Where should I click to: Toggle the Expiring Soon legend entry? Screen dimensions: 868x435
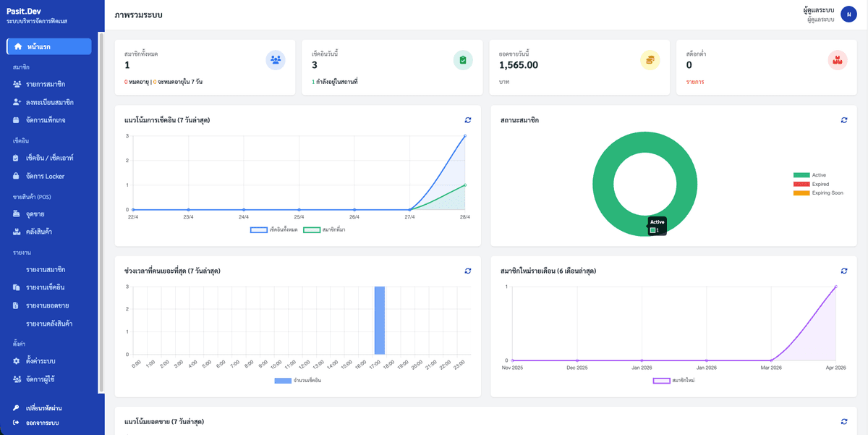pos(818,193)
